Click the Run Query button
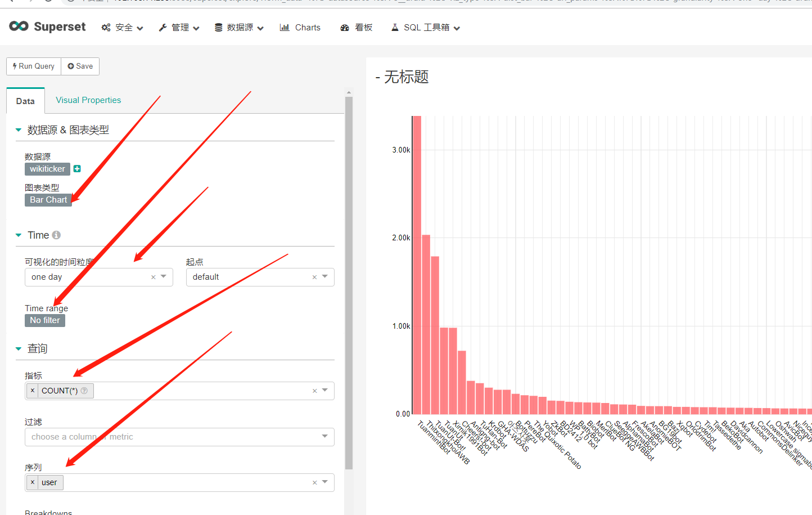This screenshot has width=812, height=515. pyautogui.click(x=34, y=66)
